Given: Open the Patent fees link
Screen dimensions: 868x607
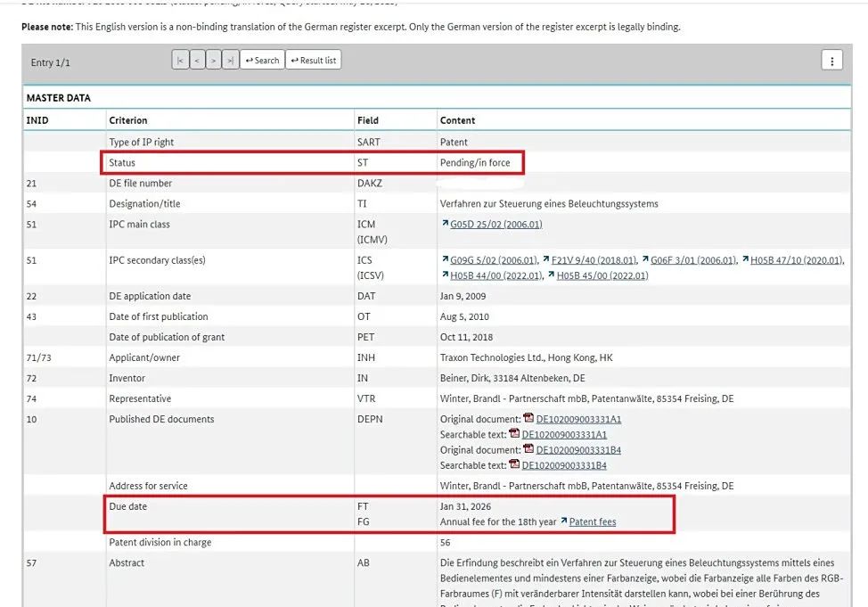Looking at the screenshot, I should coord(592,521).
